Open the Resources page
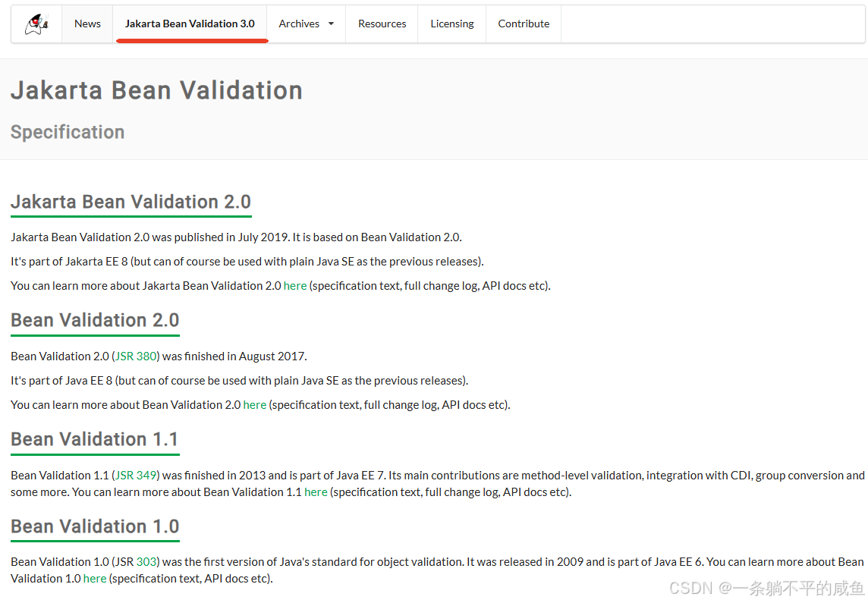 point(382,24)
